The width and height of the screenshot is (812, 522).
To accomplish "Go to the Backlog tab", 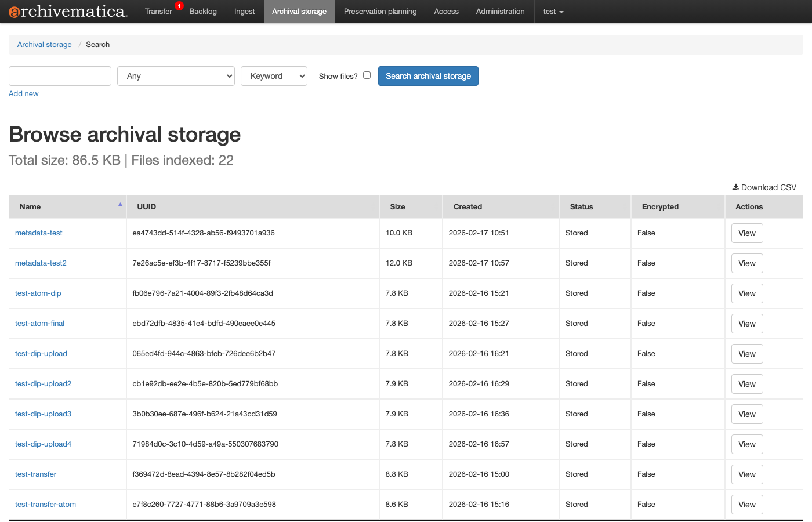I will point(203,12).
